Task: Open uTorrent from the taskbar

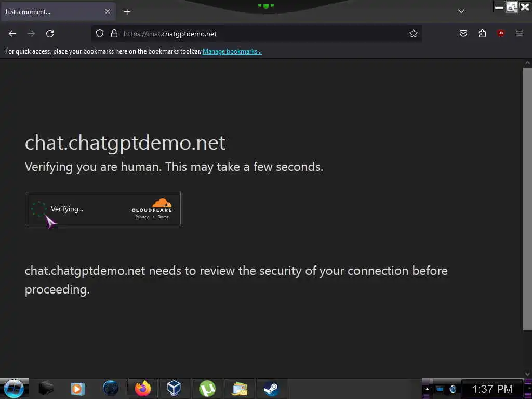Action: (207, 389)
